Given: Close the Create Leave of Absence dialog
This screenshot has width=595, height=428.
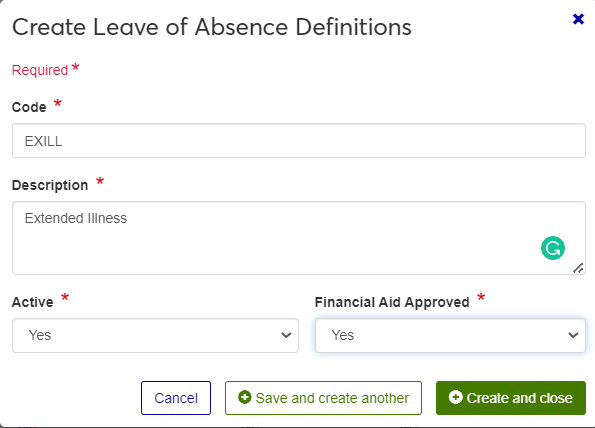Looking at the screenshot, I should [x=578, y=19].
